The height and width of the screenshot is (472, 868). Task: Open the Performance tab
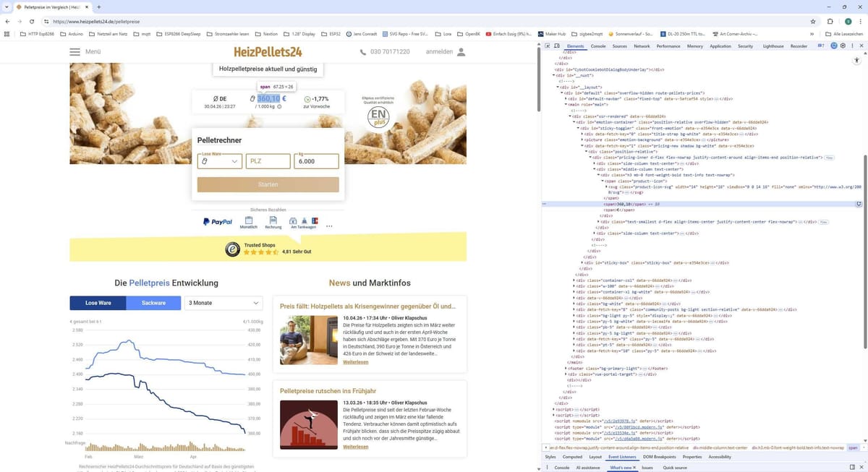click(668, 46)
